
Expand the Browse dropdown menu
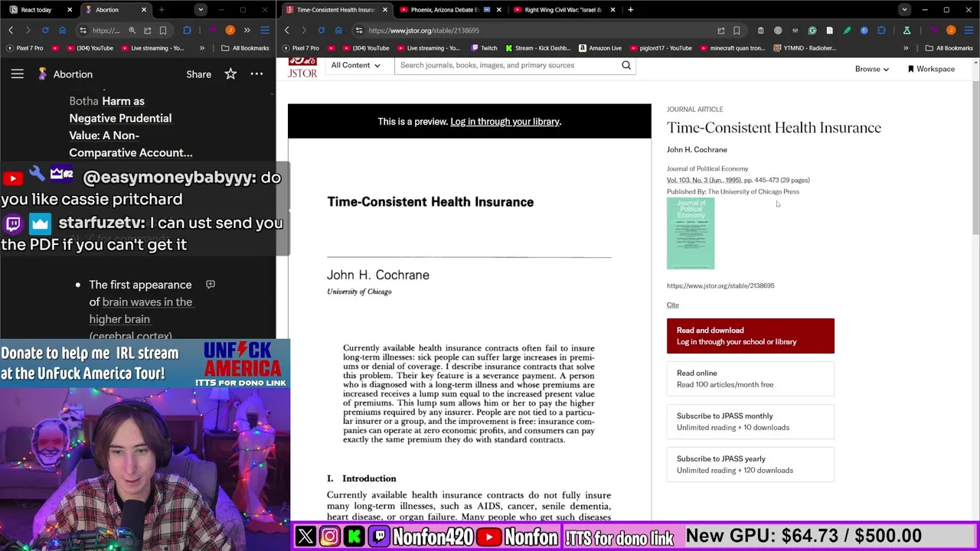click(872, 69)
